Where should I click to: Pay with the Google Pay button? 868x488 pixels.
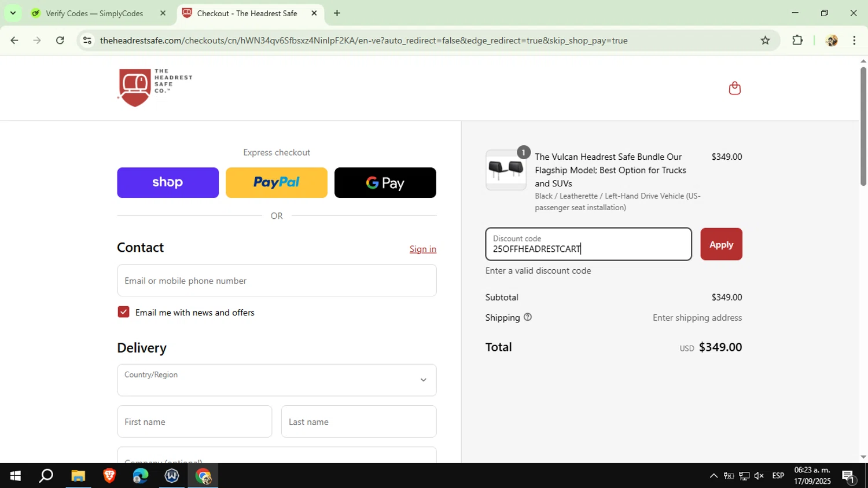pyautogui.click(x=385, y=183)
